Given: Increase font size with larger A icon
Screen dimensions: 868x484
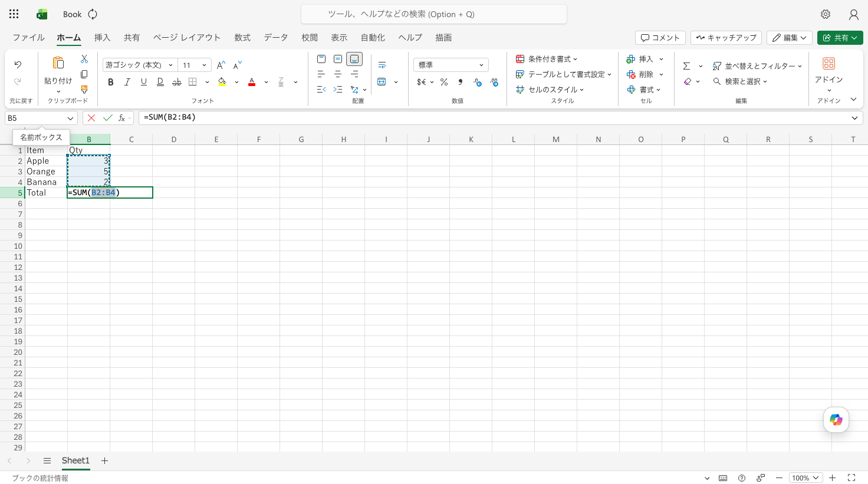Looking at the screenshot, I should [x=221, y=65].
